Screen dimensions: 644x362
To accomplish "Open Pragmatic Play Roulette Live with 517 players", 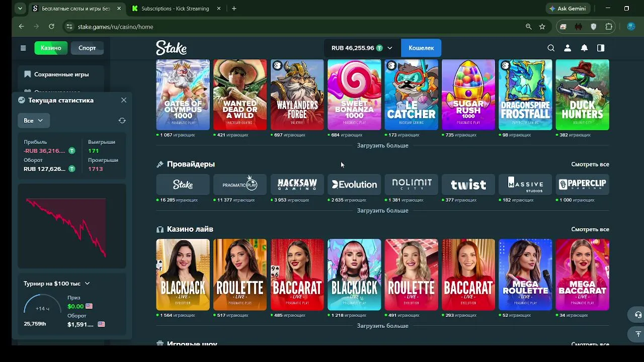I will [x=240, y=275].
